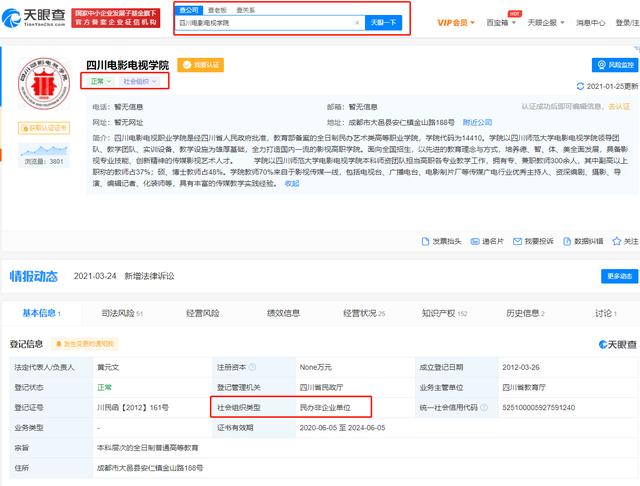
Task: Switch to the 知识产权 tab
Action: coord(444,313)
